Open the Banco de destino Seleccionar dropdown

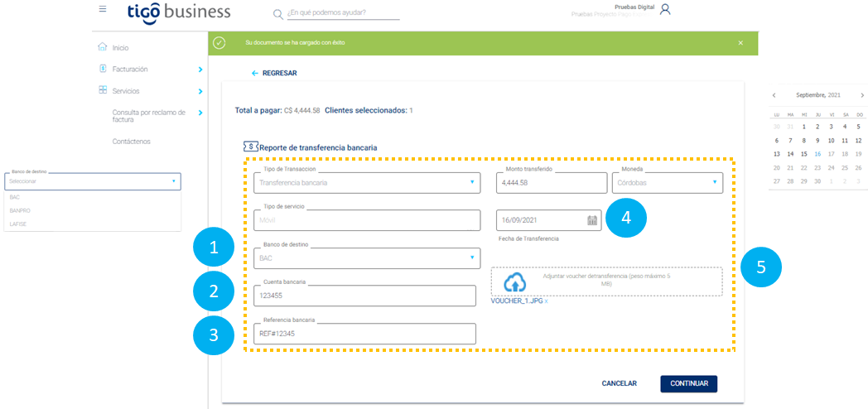pyautogui.click(x=93, y=181)
